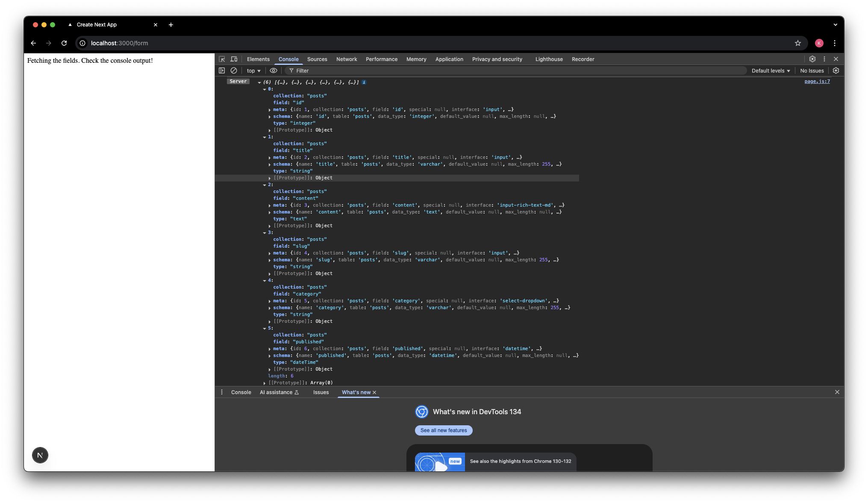Click the See all new features button

point(444,430)
